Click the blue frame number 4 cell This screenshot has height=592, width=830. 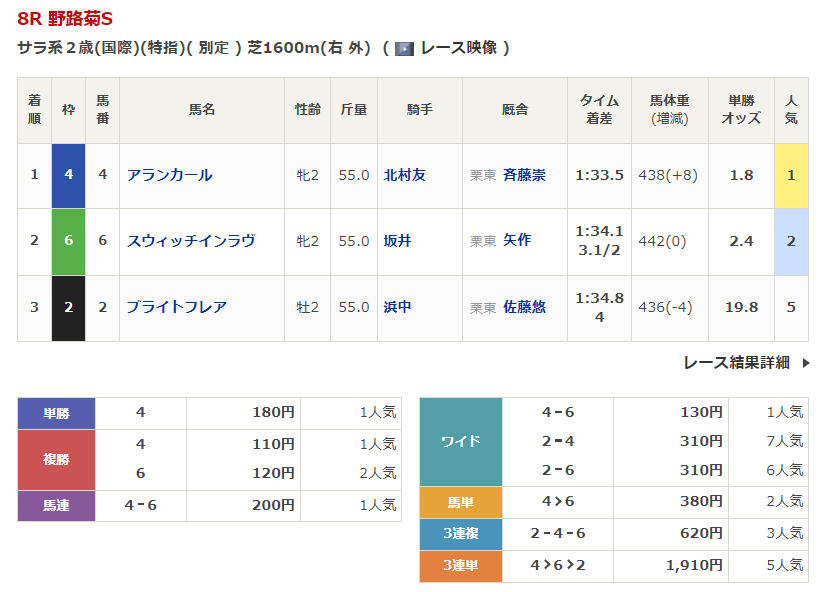[68, 175]
